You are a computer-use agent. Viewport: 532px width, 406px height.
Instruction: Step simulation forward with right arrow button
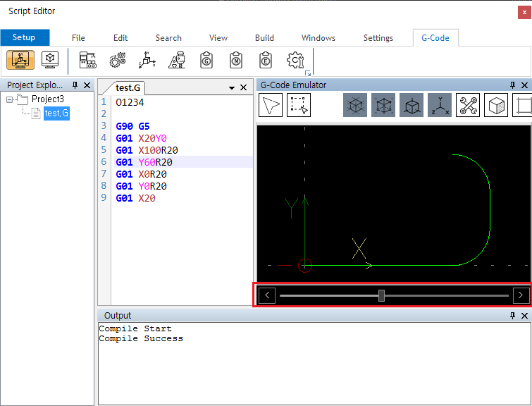(521, 295)
